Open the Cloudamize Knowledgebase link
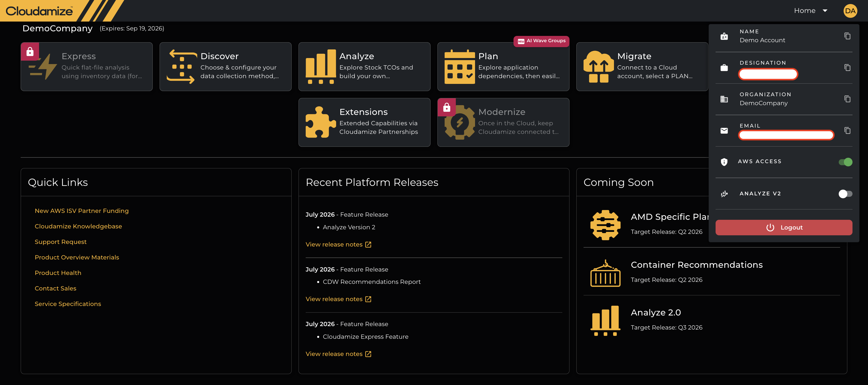The height and width of the screenshot is (385, 868). click(78, 226)
